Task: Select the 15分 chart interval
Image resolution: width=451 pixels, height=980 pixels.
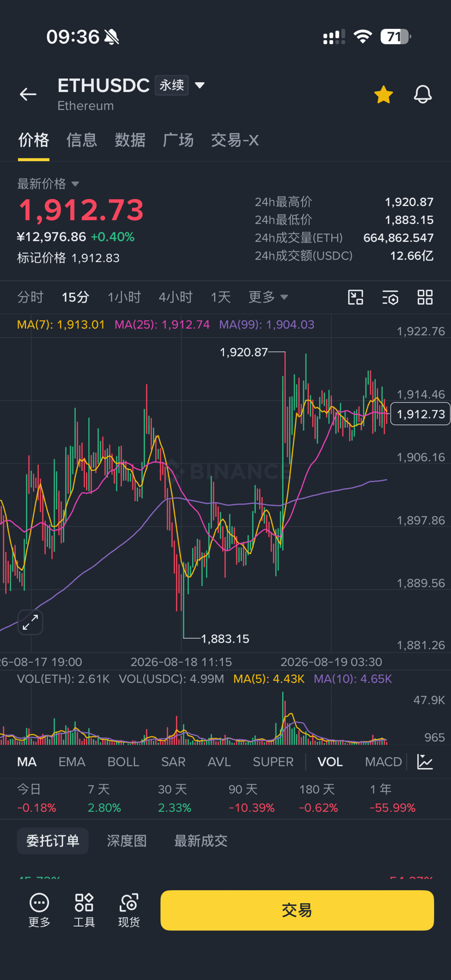Action: pos(75,297)
